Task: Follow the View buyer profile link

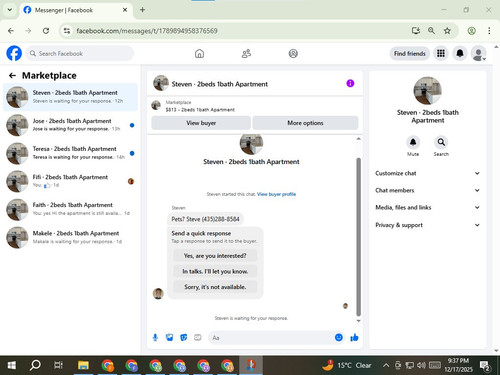Action: coord(276,194)
